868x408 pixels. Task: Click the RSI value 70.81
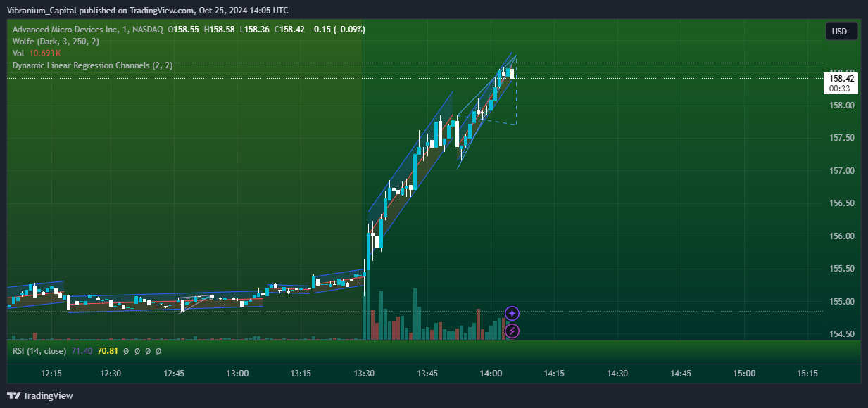pyautogui.click(x=108, y=350)
